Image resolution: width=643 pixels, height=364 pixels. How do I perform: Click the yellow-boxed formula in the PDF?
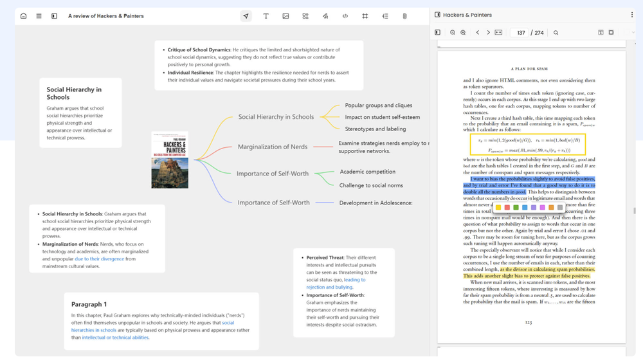coord(528,145)
